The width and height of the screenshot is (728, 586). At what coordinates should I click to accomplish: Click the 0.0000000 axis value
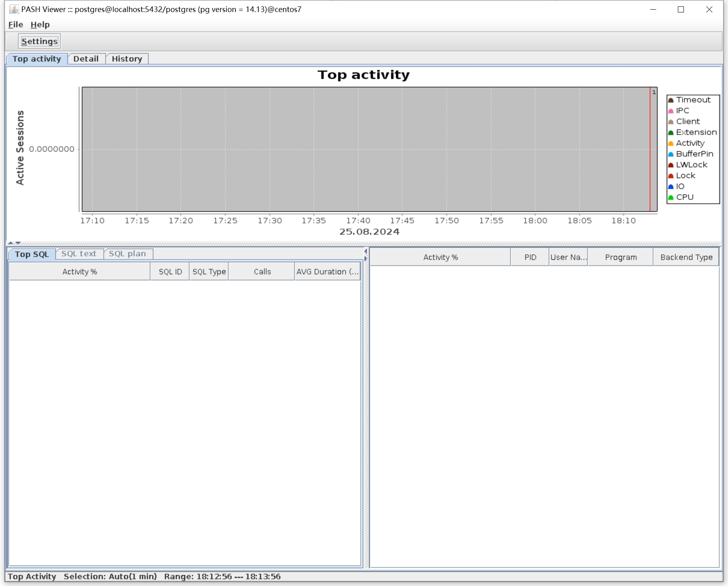[52, 149]
